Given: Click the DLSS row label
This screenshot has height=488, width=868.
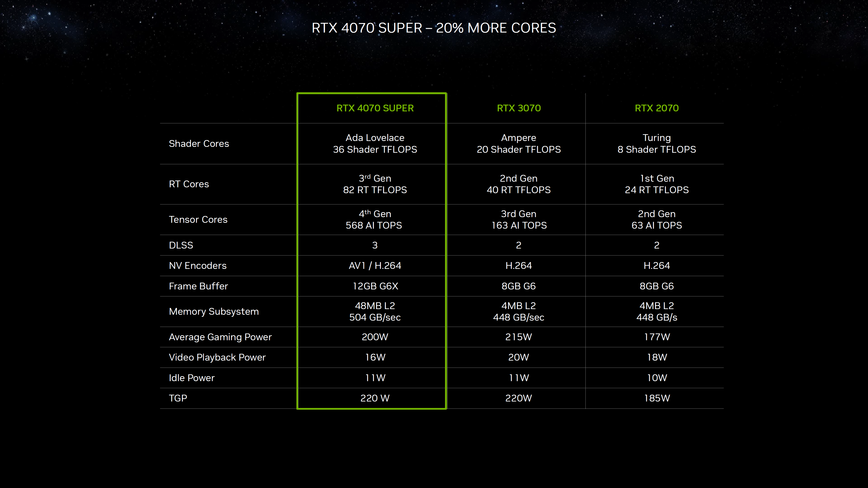Looking at the screenshot, I should (181, 245).
